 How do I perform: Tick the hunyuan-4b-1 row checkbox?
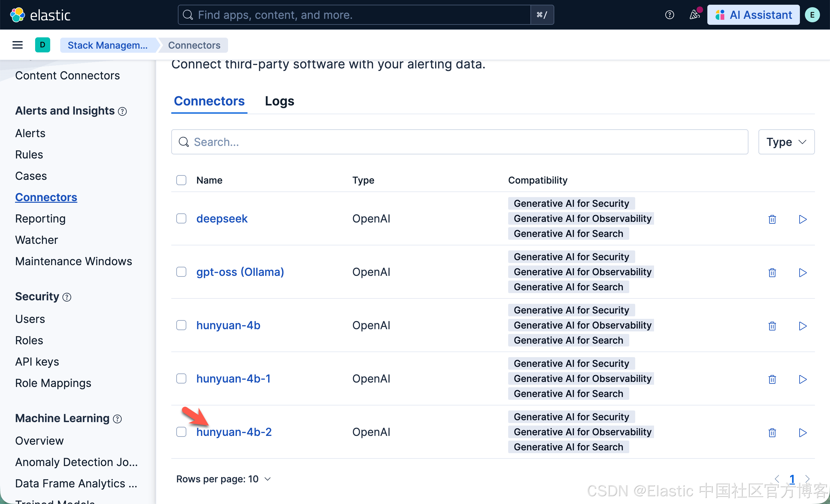[x=181, y=379]
